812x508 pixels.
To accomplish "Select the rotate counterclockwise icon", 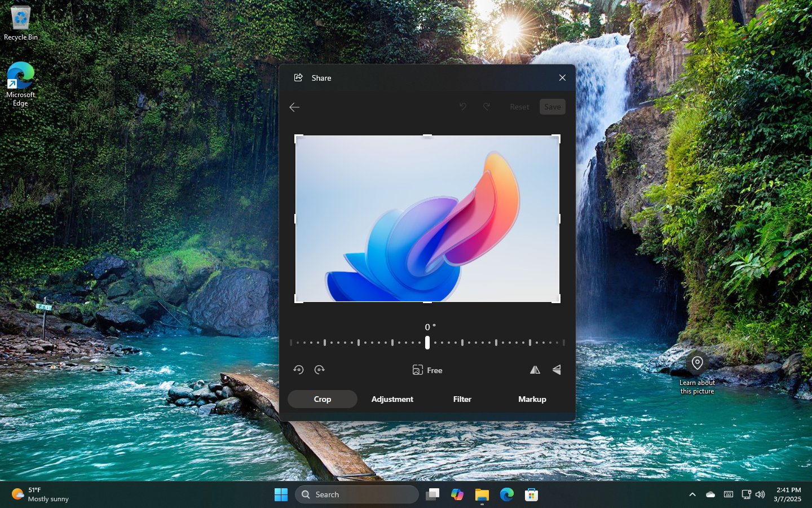I will tap(298, 370).
